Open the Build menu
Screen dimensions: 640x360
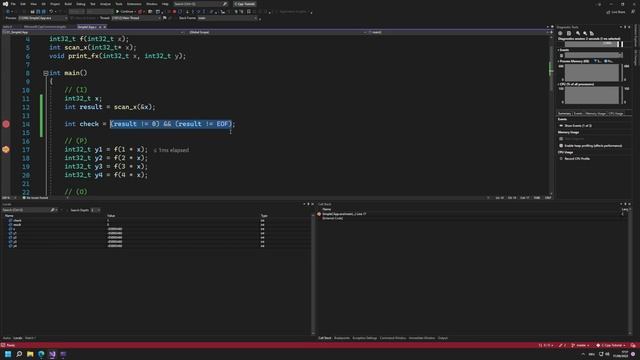click(x=68, y=4)
